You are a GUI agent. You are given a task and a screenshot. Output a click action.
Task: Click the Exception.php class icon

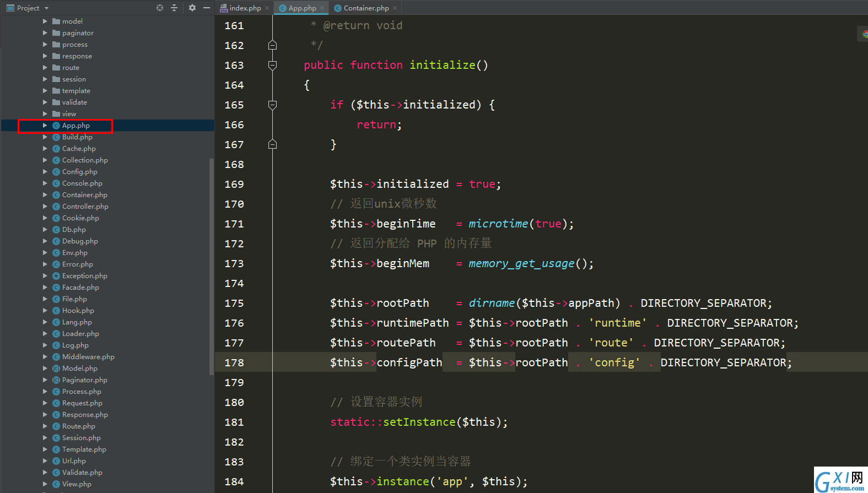(56, 276)
